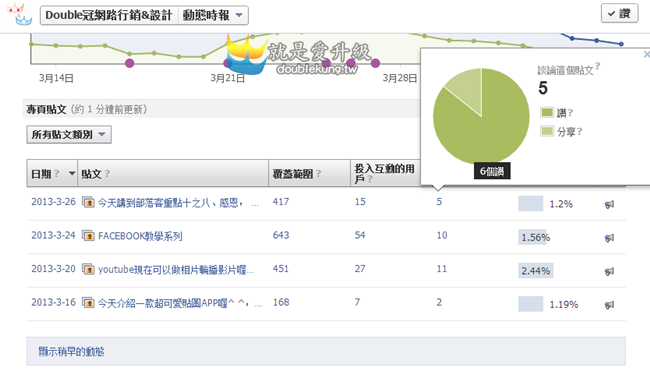Click the 讚 legend color swatch
Viewport: 650px width, 381px height.
click(x=547, y=112)
